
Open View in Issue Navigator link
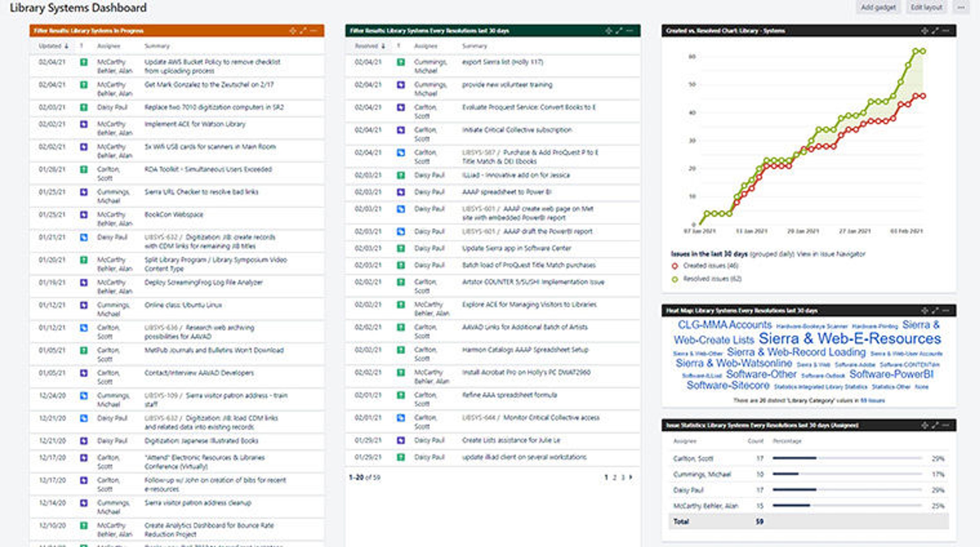[x=831, y=254]
